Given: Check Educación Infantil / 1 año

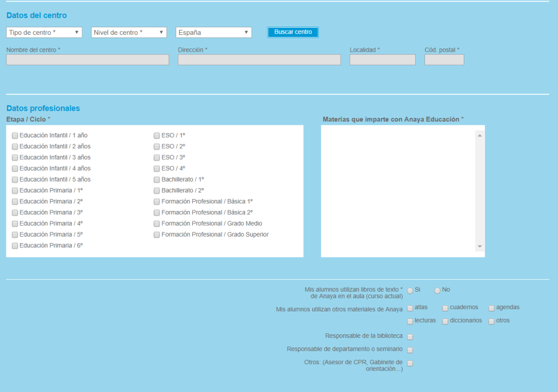Looking at the screenshot, I should coord(15,135).
